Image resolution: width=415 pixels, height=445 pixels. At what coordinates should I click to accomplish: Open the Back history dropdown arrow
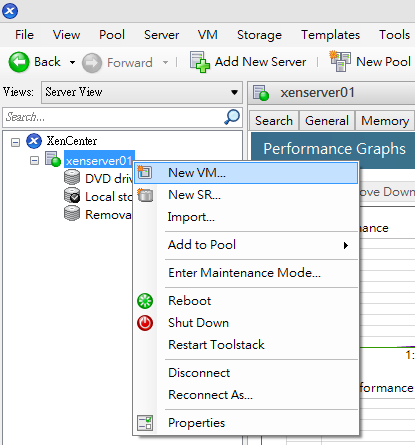72,62
